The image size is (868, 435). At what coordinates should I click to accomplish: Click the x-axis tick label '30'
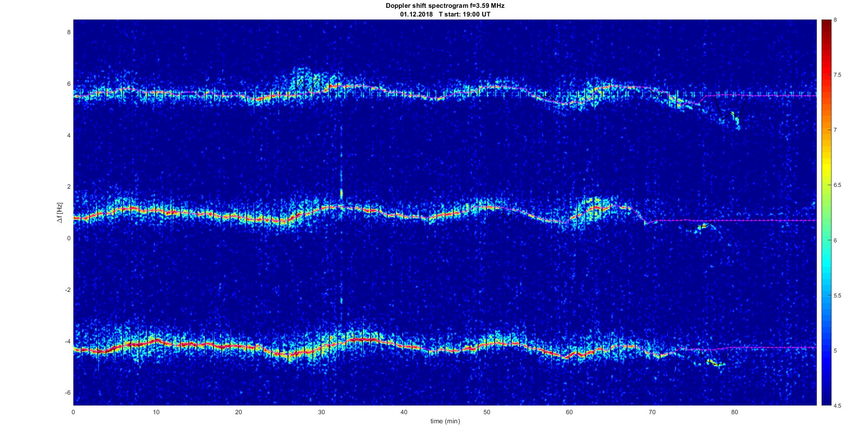321,412
